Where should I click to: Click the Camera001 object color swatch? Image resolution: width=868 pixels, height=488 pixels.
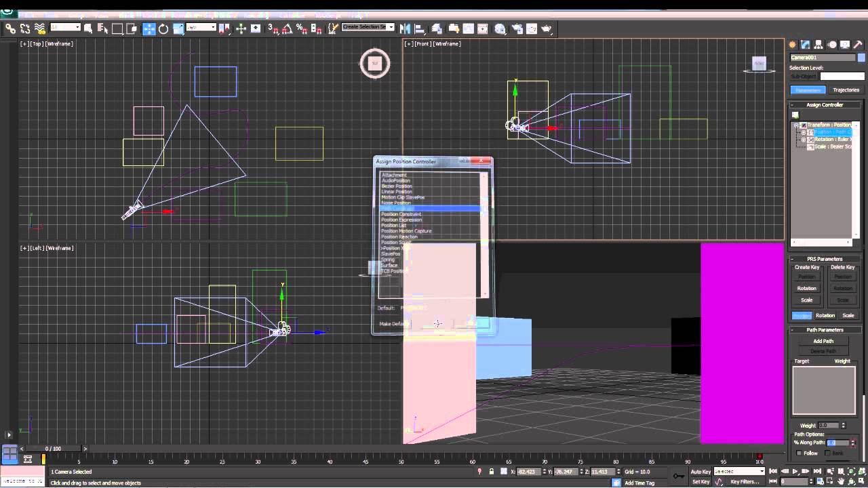(861, 58)
